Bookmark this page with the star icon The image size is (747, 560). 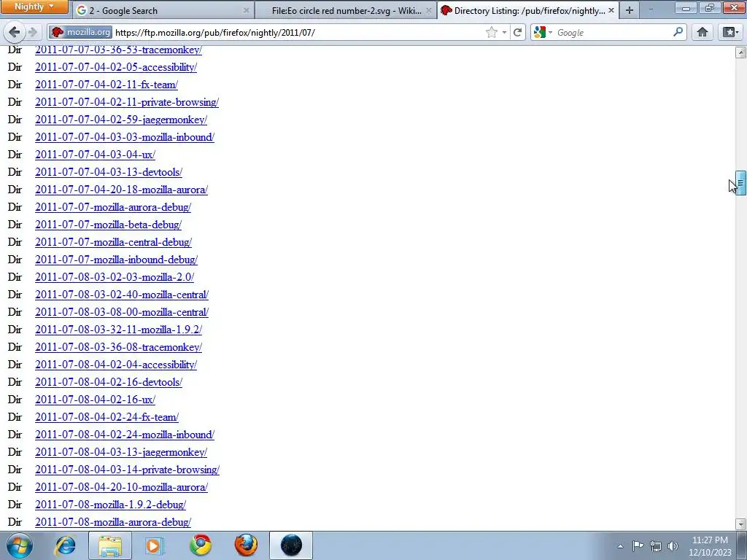[492, 32]
